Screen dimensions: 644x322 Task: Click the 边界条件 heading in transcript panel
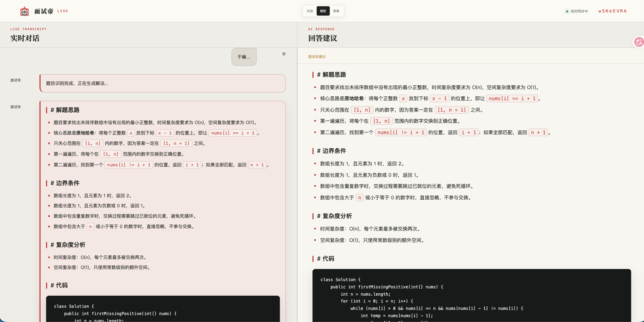point(65,183)
